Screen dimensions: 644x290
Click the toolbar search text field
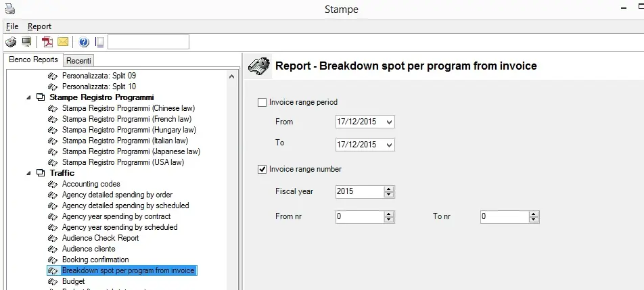[148, 42]
